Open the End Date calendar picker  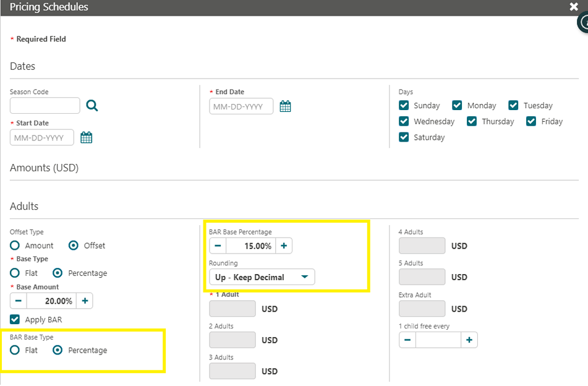pyautogui.click(x=285, y=106)
